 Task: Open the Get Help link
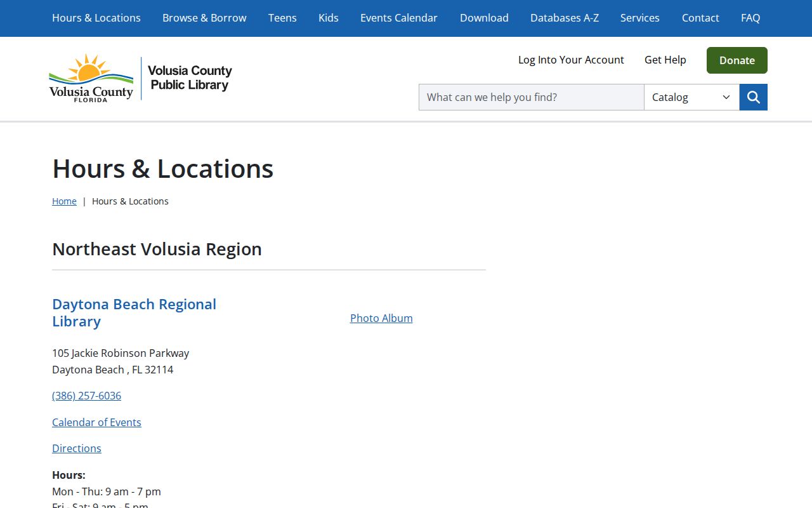(665, 60)
